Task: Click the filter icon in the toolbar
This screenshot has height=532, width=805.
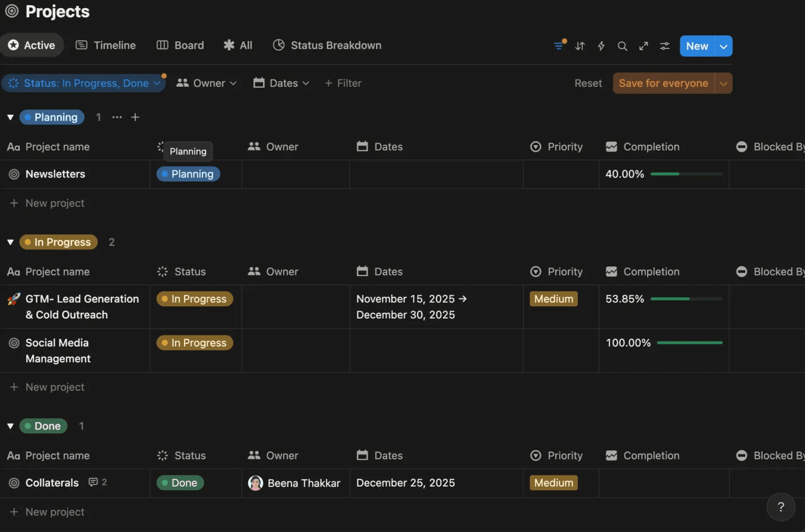Action: [x=559, y=46]
